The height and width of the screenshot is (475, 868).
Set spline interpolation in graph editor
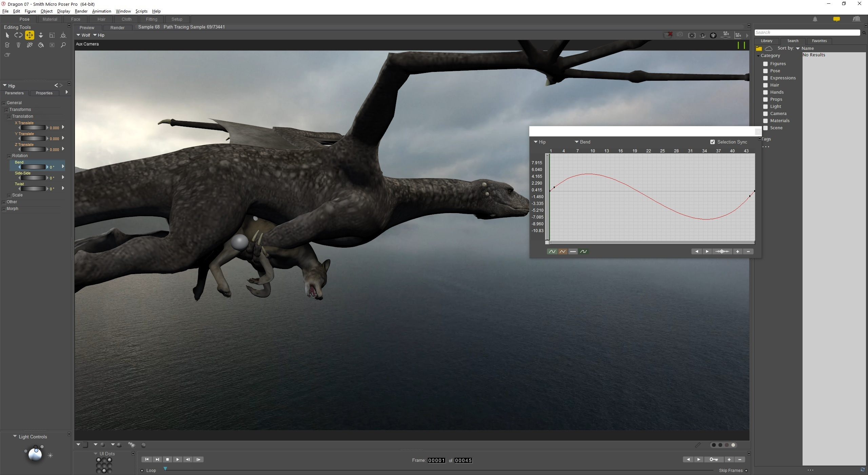tap(552, 251)
